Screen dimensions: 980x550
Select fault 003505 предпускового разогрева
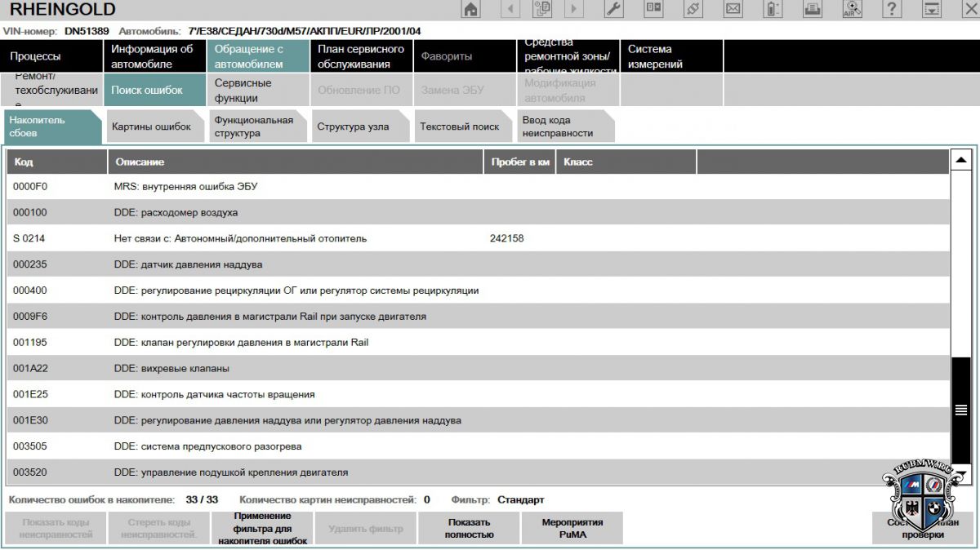point(479,447)
